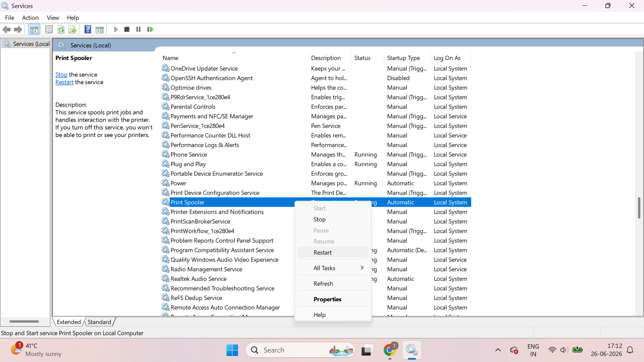
Task: Select the Recommended Troubleshooting Service row
Action: [x=222, y=288]
